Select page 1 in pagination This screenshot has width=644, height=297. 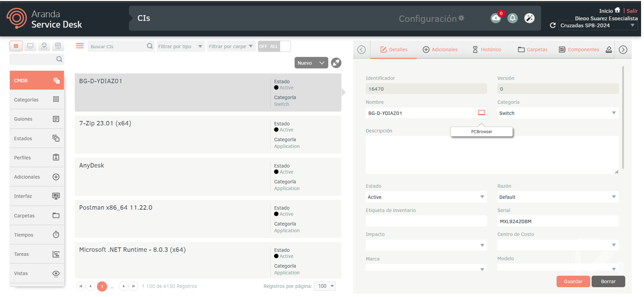[102, 286]
